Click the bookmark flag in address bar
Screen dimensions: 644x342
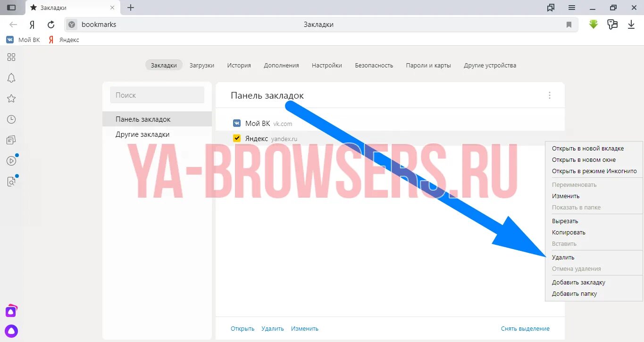point(569,25)
